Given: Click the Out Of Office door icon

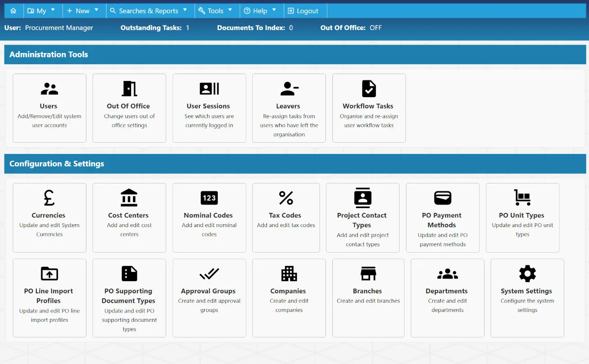Looking at the screenshot, I should tap(129, 89).
